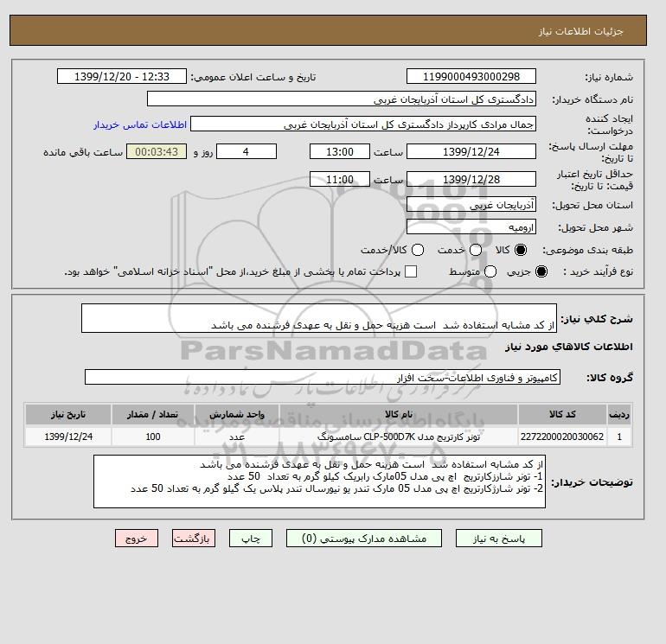This screenshot has width=666, height=644.
Task: Click the خروج exit button
Action: 137,539
